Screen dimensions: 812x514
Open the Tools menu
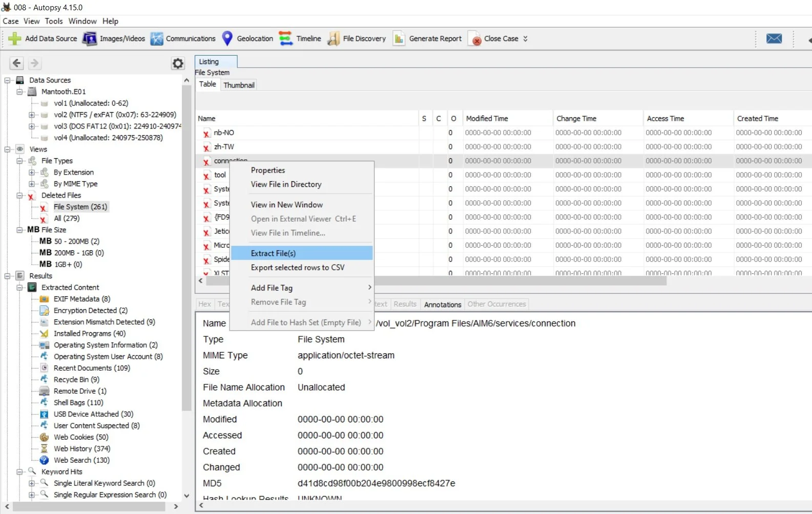[x=54, y=21]
